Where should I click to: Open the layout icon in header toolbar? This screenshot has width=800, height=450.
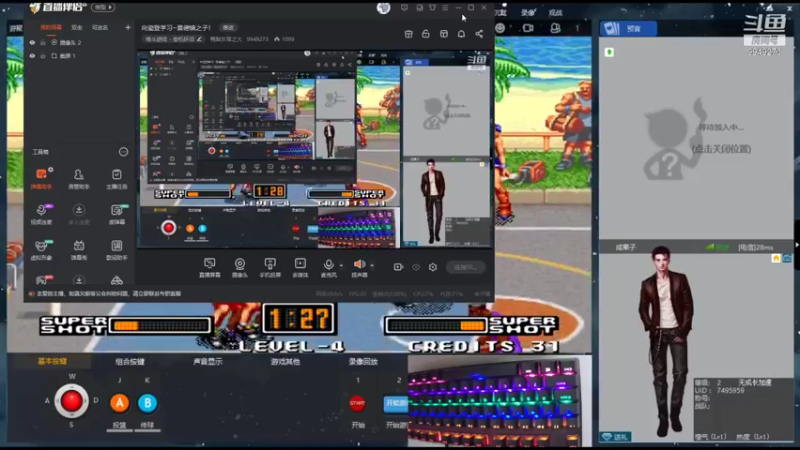tap(443, 34)
